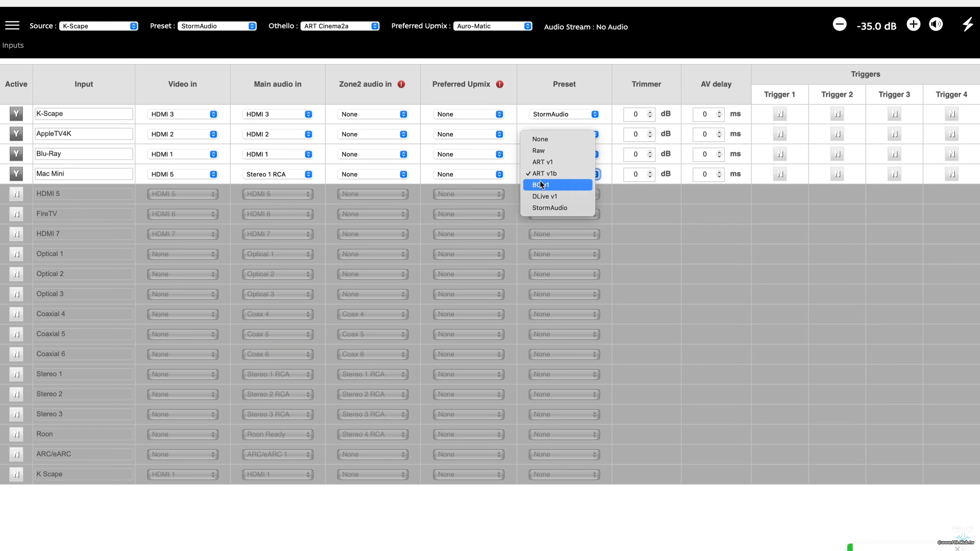Image resolution: width=980 pixels, height=551 pixels.
Task: Open the hamburger main menu
Action: (x=12, y=26)
